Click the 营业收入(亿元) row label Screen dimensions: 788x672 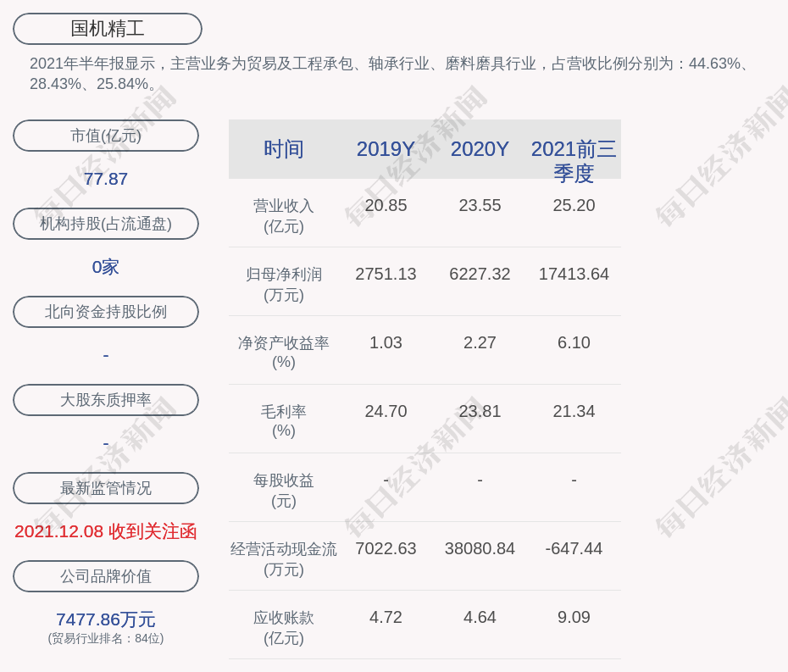click(x=284, y=216)
